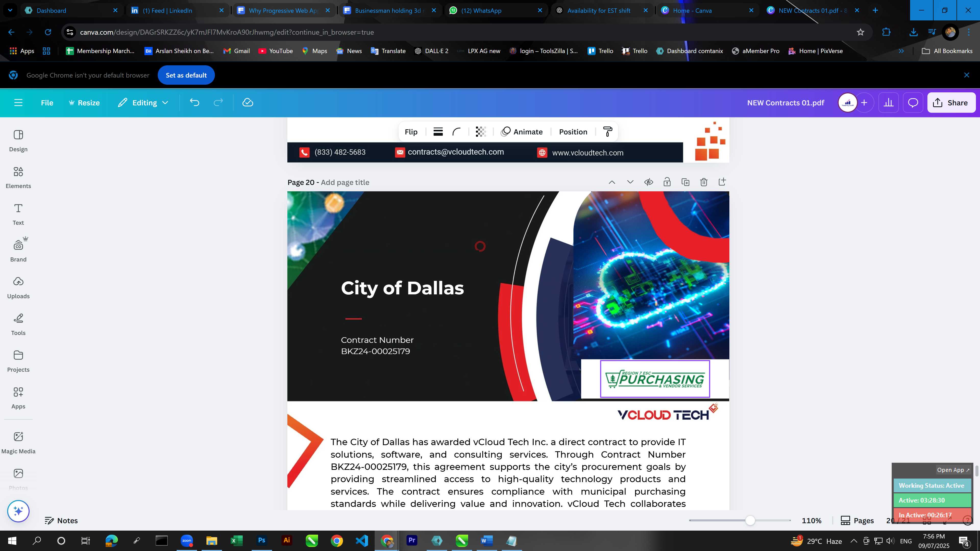The width and height of the screenshot is (980, 551).
Task: Undo the last action
Action: click(194, 103)
